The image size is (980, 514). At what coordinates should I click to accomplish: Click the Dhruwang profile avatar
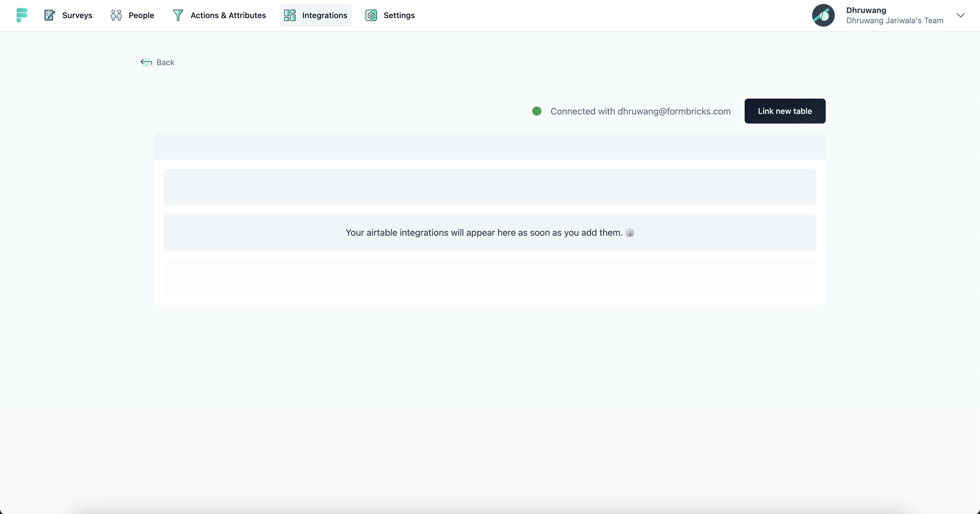(823, 15)
